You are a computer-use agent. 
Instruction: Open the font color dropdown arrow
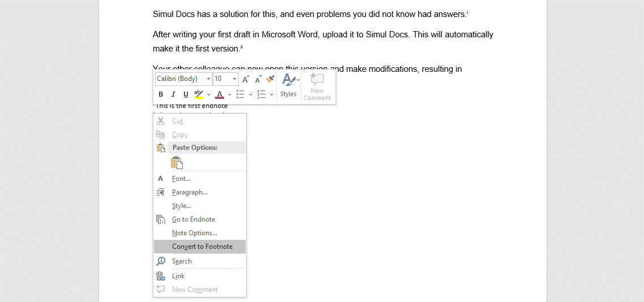coord(230,94)
